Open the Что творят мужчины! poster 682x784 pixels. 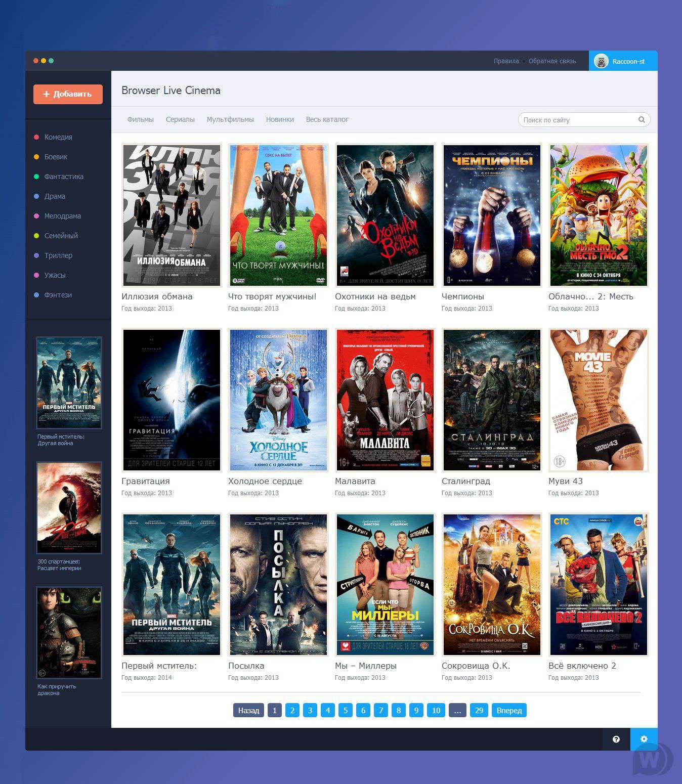tap(278, 215)
